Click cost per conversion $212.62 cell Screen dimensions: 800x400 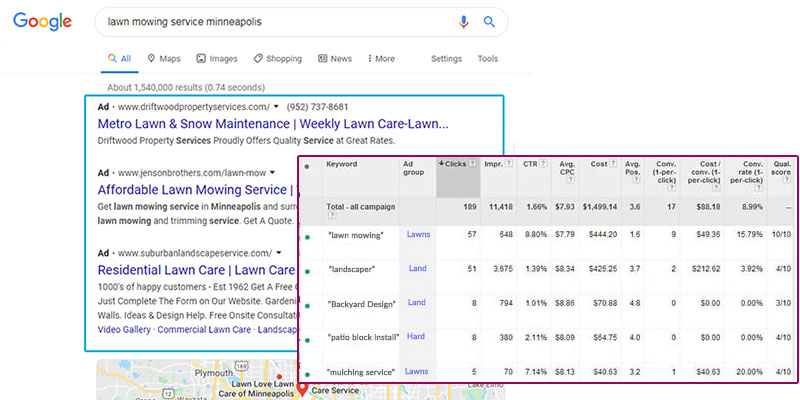coord(707,269)
